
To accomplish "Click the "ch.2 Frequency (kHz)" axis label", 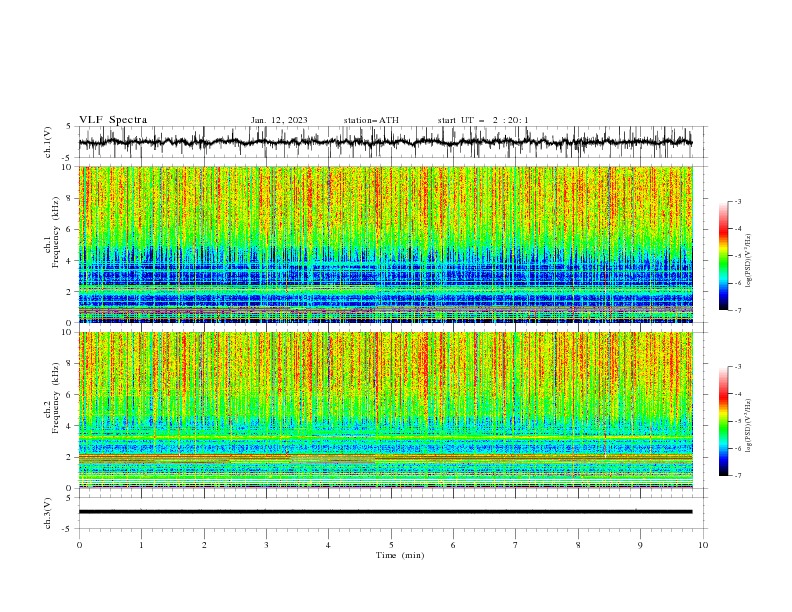I will (52, 398).
